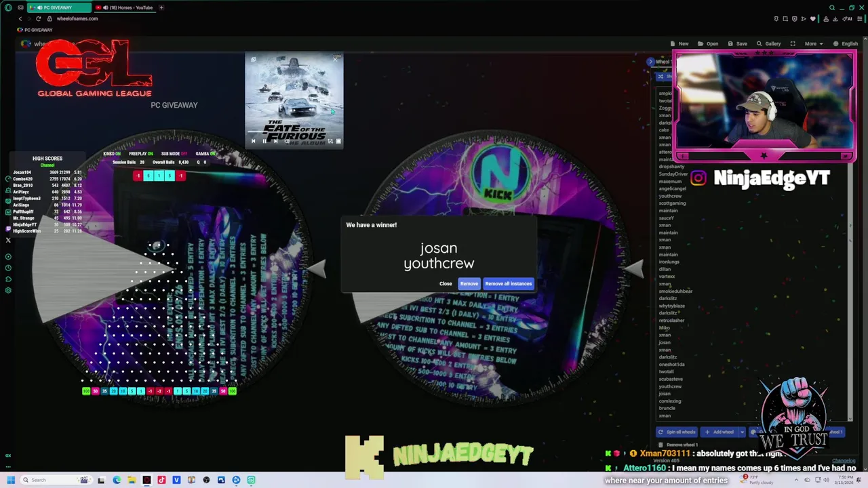Click the snapshot crop icon in browser toolbar

pos(785,19)
